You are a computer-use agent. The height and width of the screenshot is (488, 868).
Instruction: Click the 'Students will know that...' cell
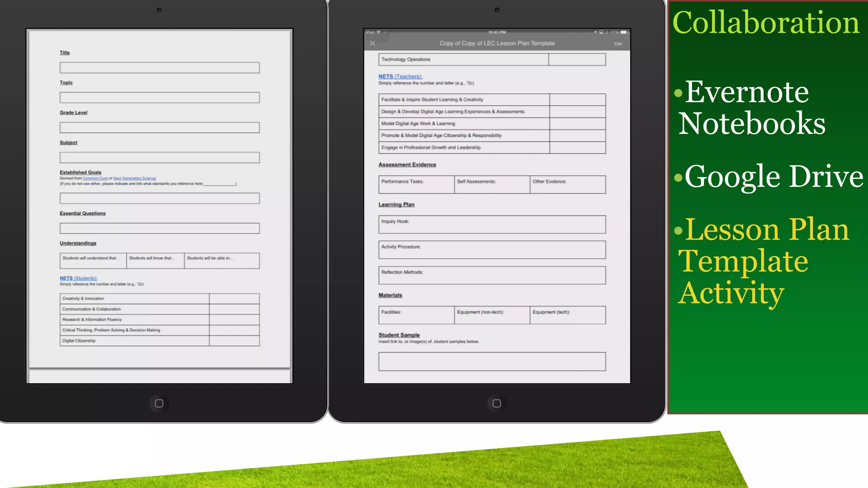(x=156, y=261)
